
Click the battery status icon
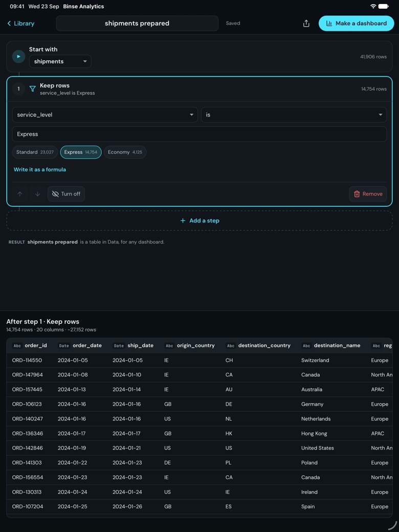pos(384,7)
